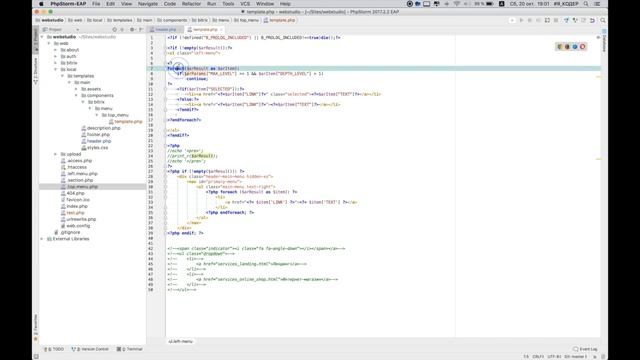Click the webstudio breadcrumb in navigation bar

point(50,20)
